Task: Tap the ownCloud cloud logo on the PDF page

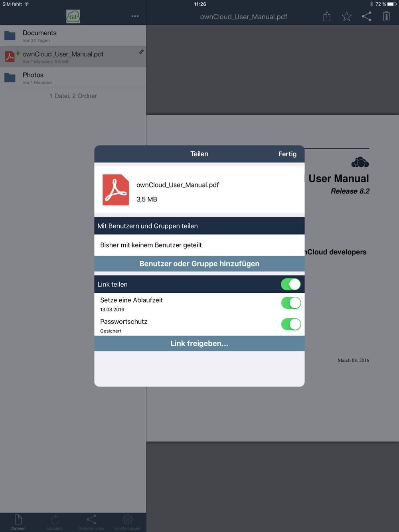Action: pos(360,162)
